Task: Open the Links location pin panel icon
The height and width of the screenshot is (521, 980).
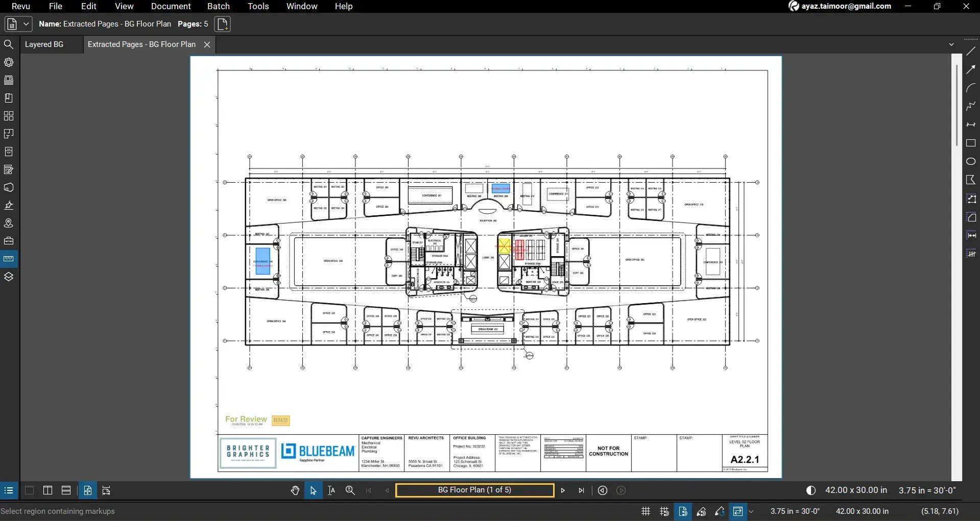Action: tap(9, 223)
